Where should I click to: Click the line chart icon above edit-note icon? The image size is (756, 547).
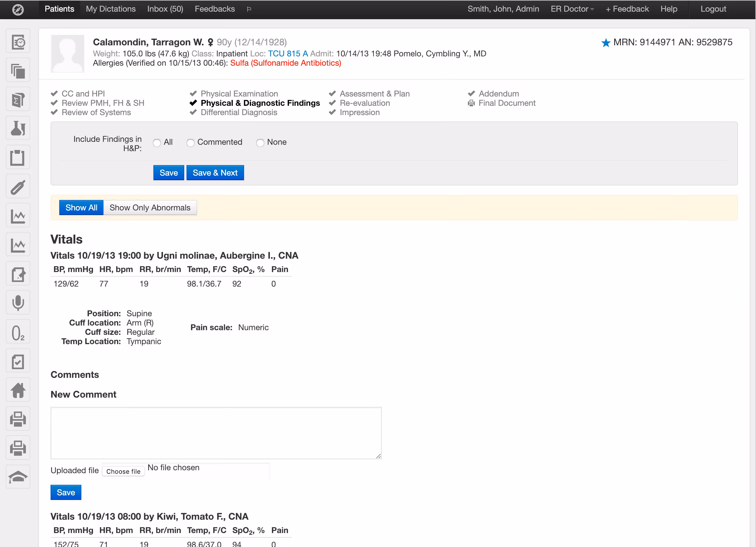[18, 245]
